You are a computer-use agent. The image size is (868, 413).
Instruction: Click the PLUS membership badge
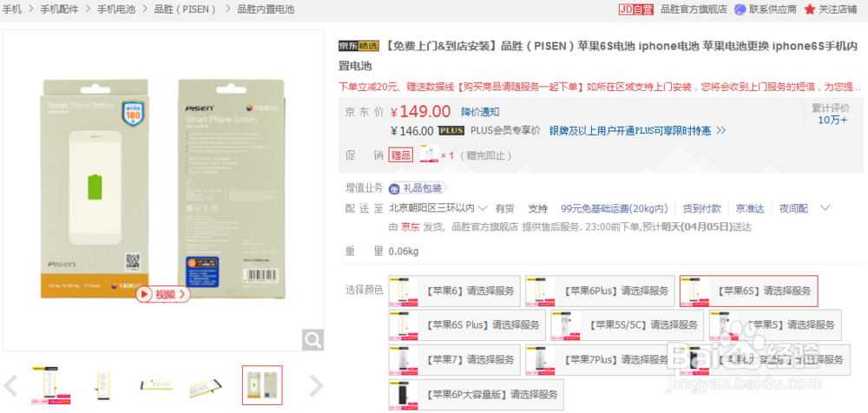[450, 131]
